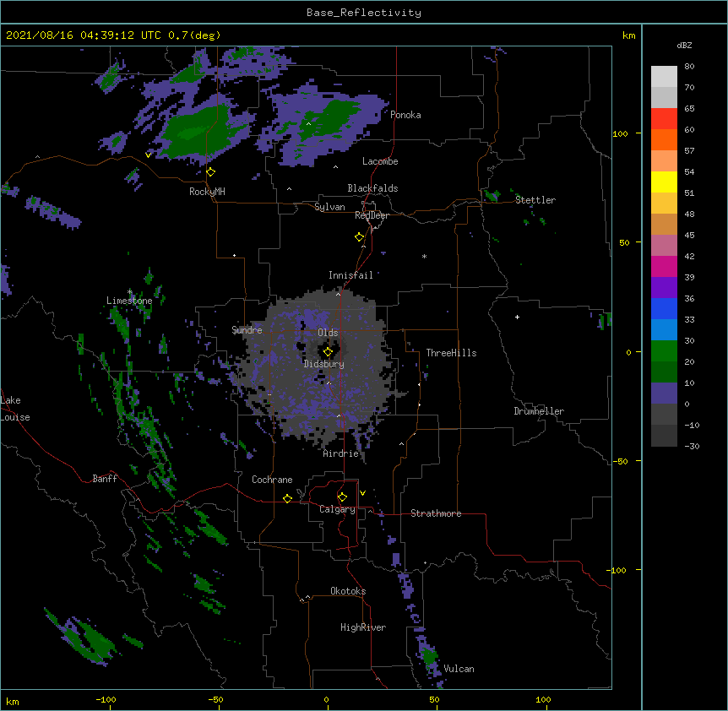
Task: Click the -100 tick label on horizontal axis
Action: [x=106, y=699]
